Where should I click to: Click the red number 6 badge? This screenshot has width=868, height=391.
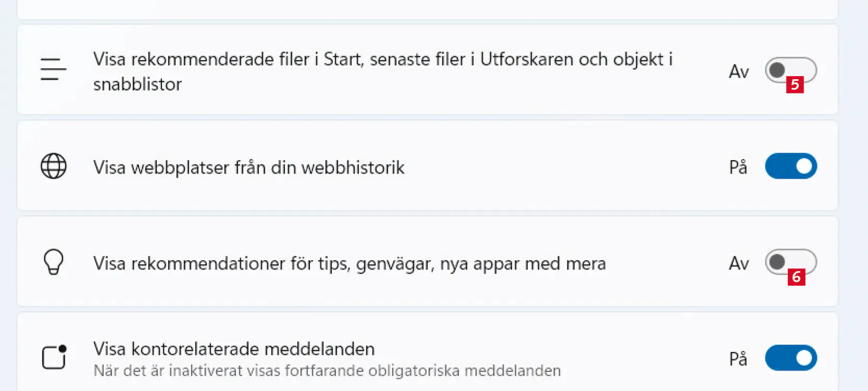click(796, 277)
